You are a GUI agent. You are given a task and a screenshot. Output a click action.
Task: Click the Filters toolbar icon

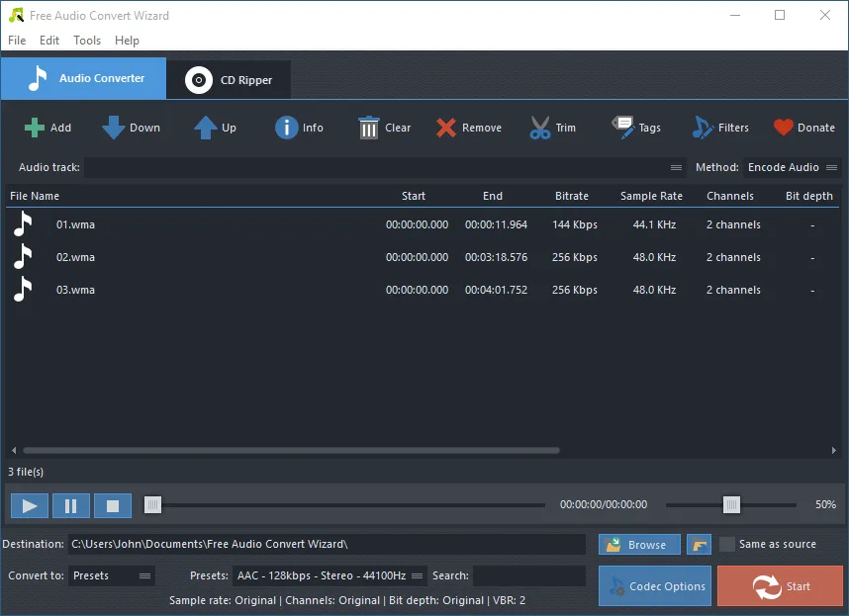pos(720,127)
